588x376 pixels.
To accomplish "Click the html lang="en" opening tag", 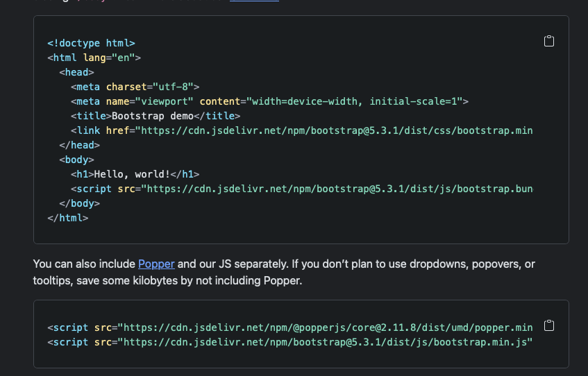I will click(x=94, y=58).
